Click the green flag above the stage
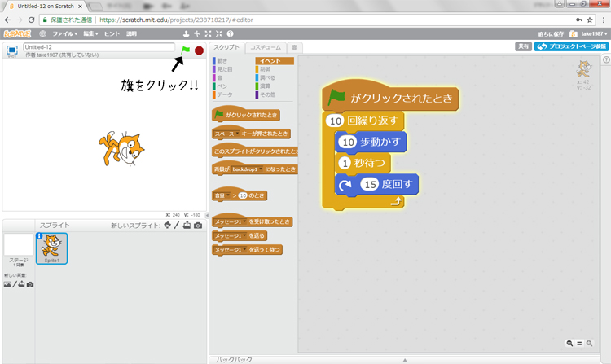Viewport: 611px width, 364px height. tap(186, 50)
